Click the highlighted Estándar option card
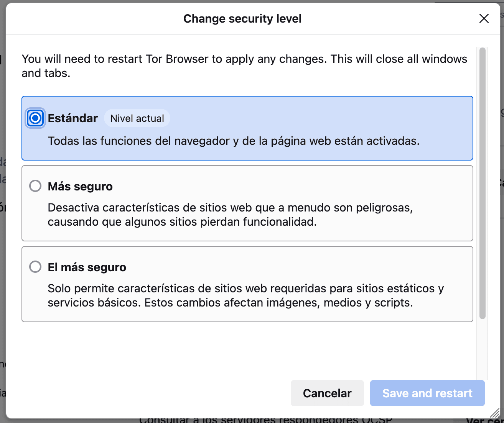This screenshot has width=504, height=423. tap(247, 128)
